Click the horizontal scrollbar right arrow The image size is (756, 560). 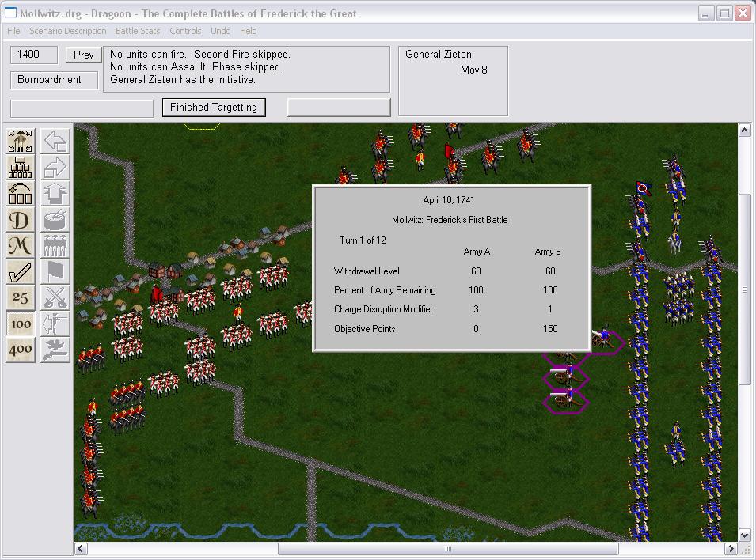(731, 549)
